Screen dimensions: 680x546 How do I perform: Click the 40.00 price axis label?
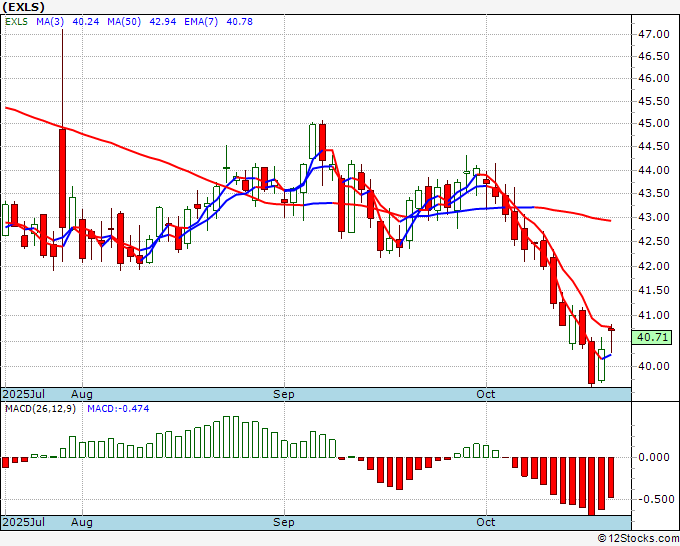654,366
